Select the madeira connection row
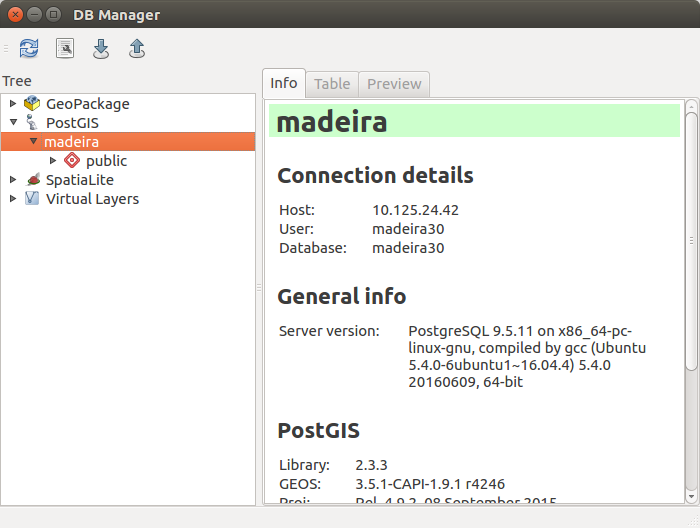This screenshot has height=528, width=700. pyautogui.click(x=128, y=141)
